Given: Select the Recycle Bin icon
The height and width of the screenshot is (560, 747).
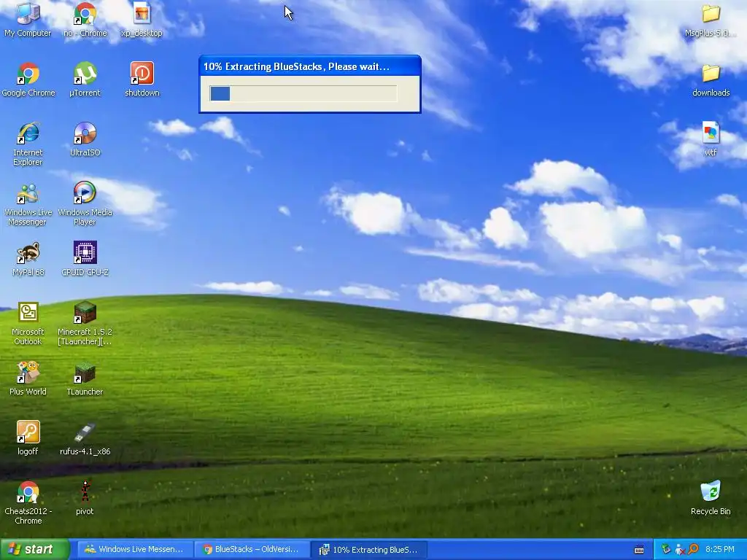Looking at the screenshot, I should pos(711,491).
